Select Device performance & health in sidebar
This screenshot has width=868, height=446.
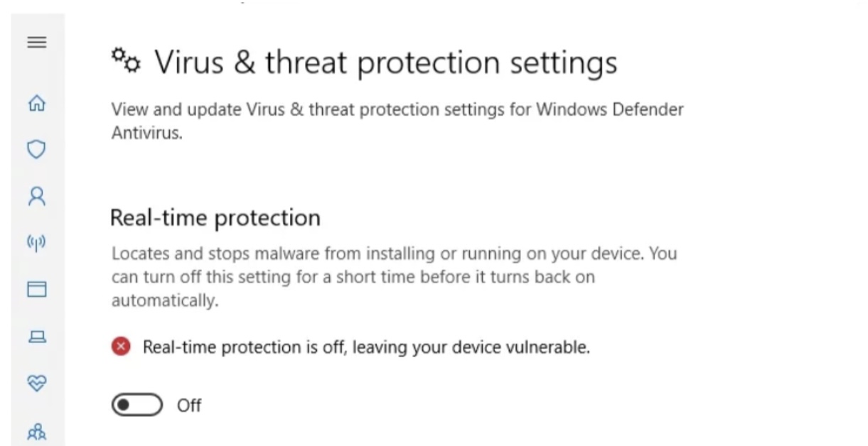[x=36, y=384]
